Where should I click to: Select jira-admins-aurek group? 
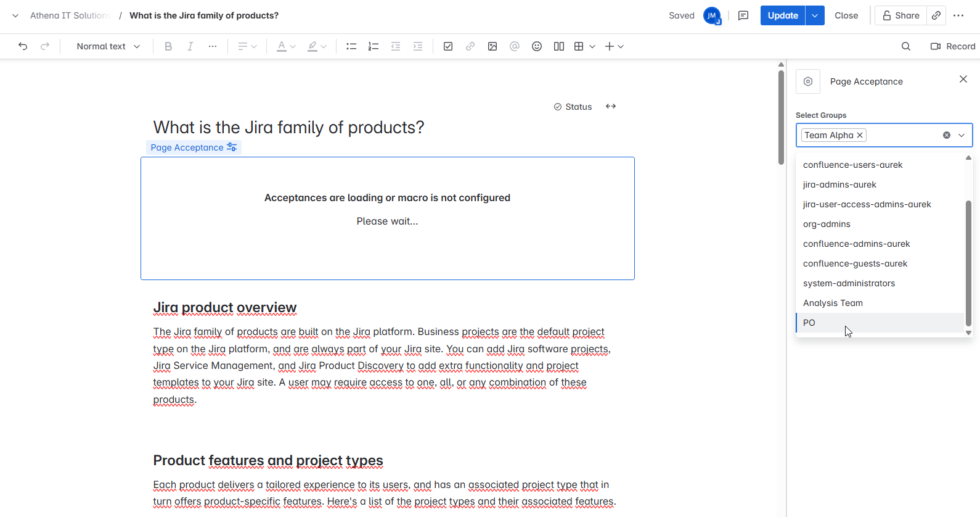(880, 184)
